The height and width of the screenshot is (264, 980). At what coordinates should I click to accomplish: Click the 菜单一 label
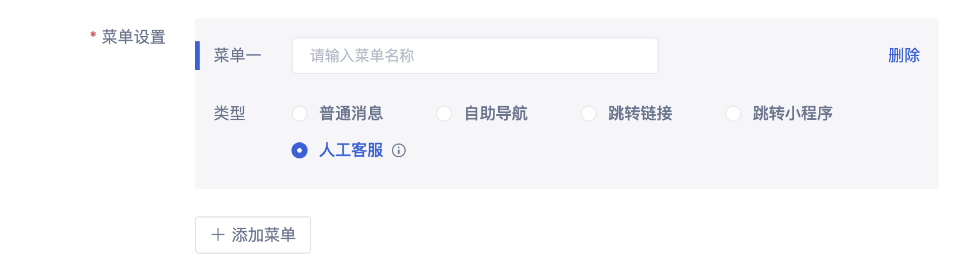(x=238, y=56)
